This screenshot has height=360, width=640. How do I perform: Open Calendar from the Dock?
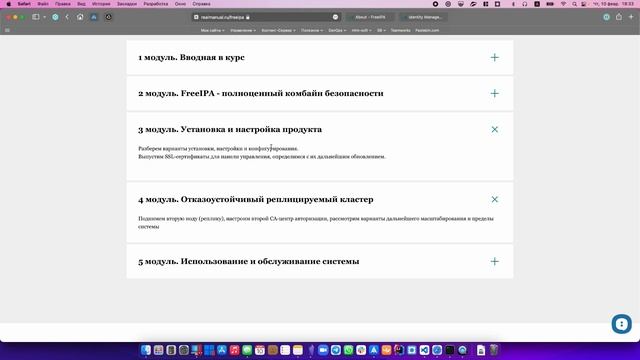click(260, 350)
